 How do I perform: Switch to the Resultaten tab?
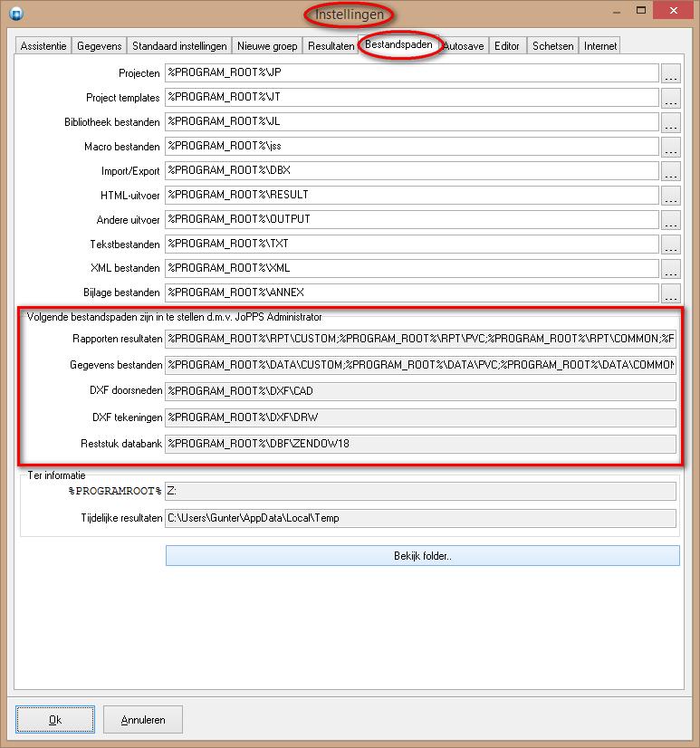[x=331, y=46]
